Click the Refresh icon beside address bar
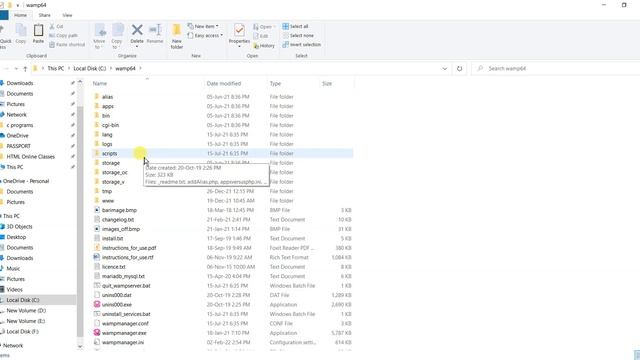Screen dimensions: 640x360 click(460, 69)
